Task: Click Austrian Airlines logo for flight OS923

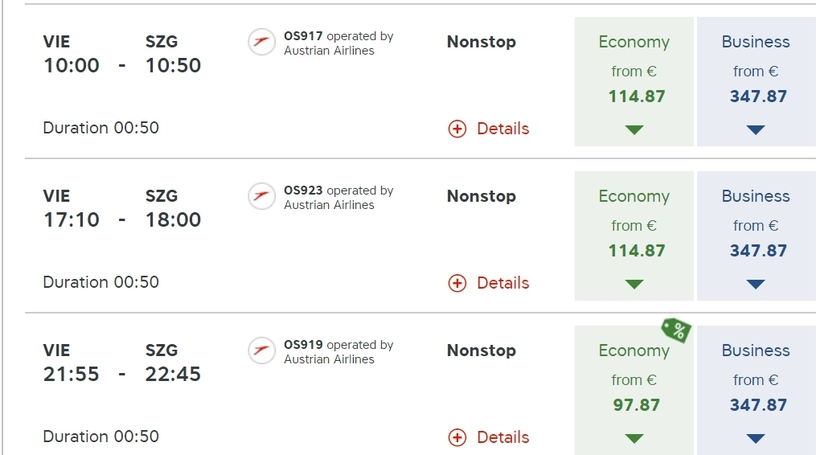Action: click(261, 196)
